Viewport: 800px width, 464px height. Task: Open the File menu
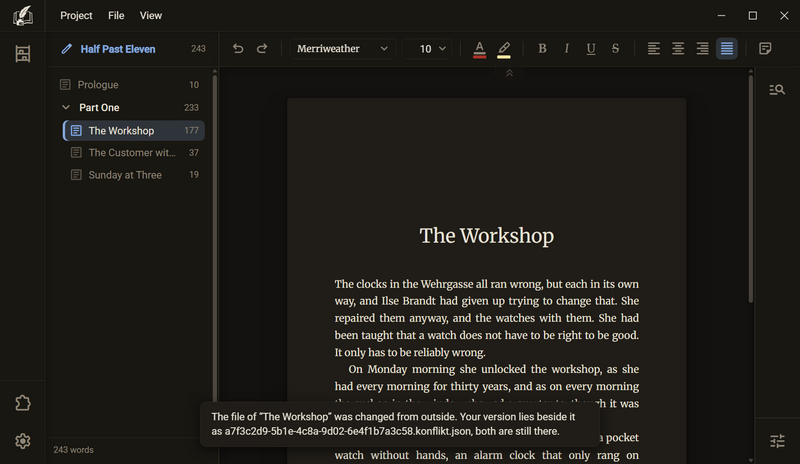116,16
